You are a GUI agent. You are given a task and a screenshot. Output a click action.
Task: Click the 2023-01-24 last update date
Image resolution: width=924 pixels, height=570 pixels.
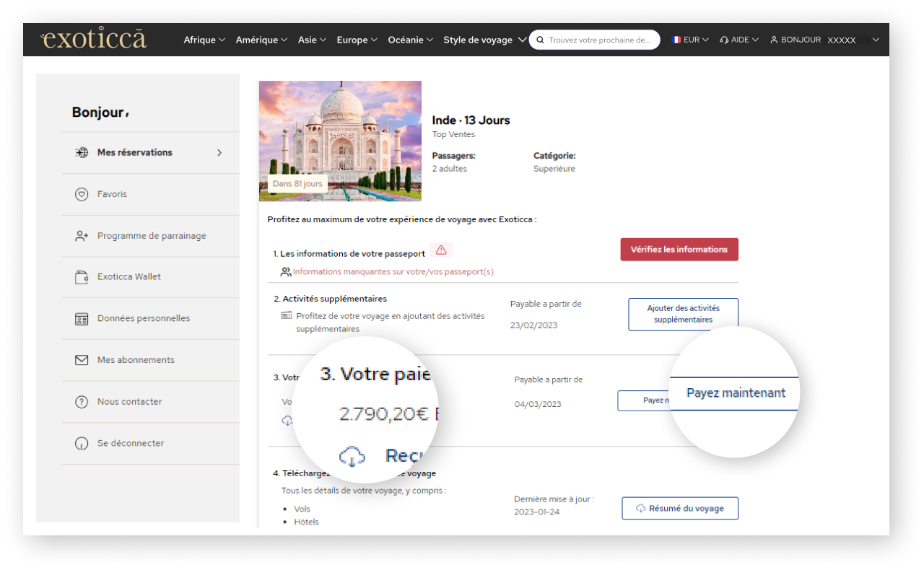pyautogui.click(x=536, y=512)
